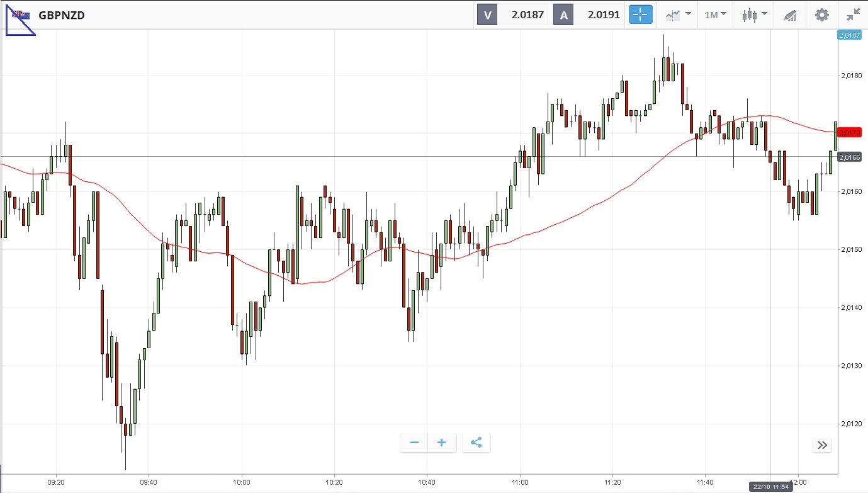Share the chart via share icon
Viewport: 868px width, 493px height.
(x=476, y=443)
